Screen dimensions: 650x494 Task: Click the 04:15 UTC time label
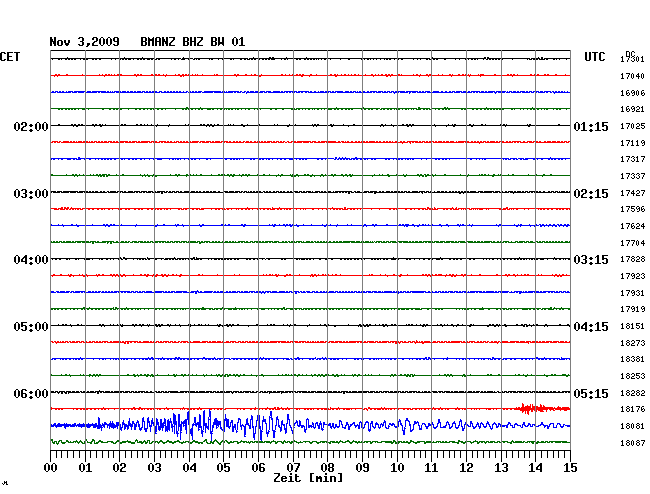click(x=591, y=327)
